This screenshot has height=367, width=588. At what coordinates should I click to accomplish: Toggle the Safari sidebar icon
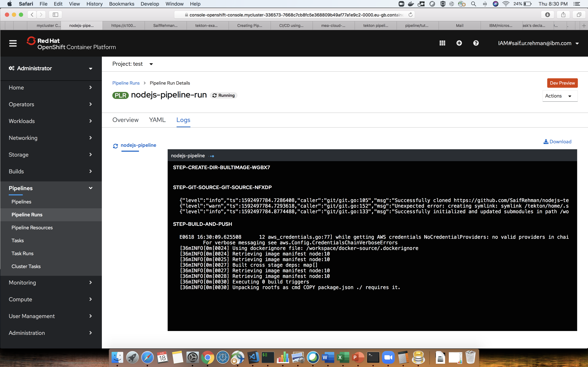(55, 15)
